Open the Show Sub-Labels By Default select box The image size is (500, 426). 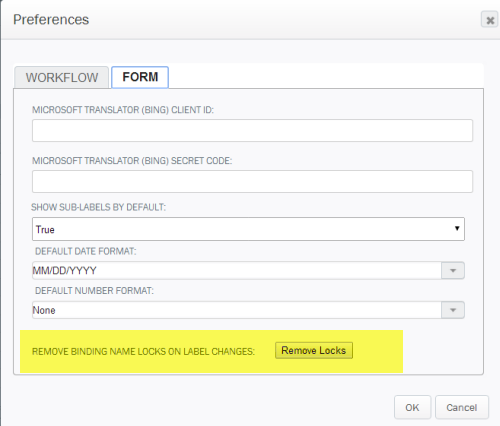(248, 229)
